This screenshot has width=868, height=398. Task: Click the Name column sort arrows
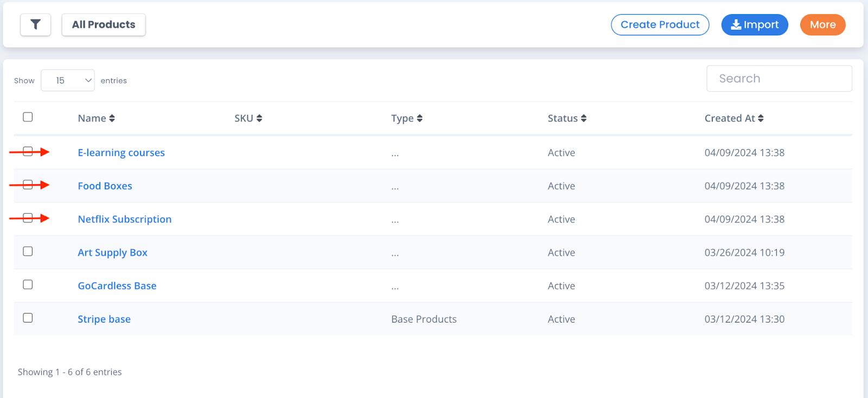pyautogui.click(x=112, y=118)
